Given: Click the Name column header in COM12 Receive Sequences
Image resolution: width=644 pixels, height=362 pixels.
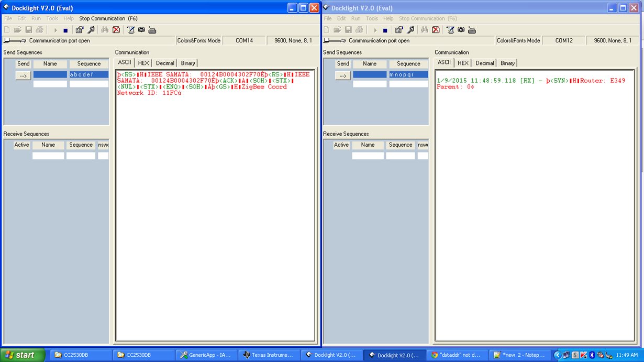Looking at the screenshot, I should [368, 145].
